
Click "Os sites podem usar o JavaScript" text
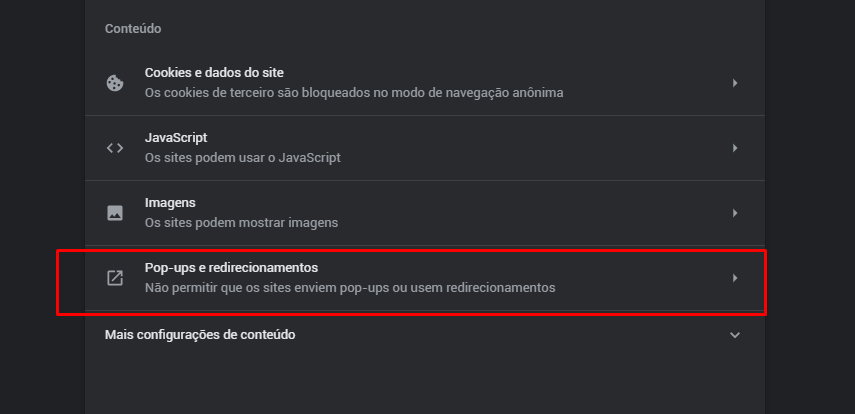coord(243,158)
